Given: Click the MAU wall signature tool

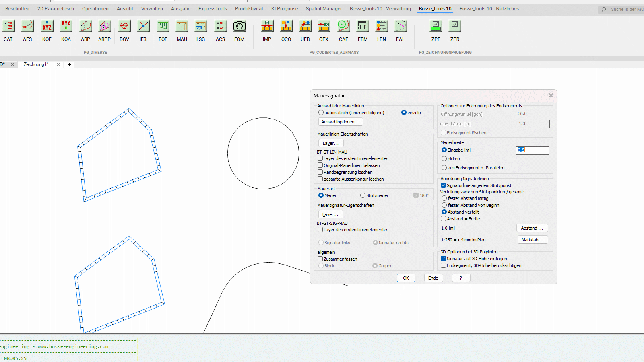Looking at the screenshot, I should point(182,27).
